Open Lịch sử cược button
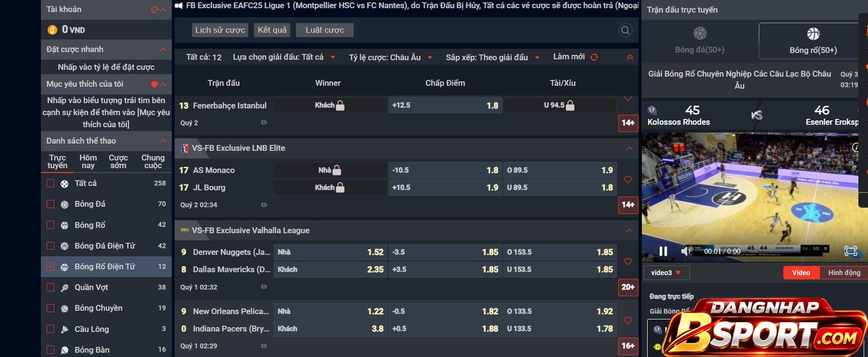868x357 pixels. (x=220, y=30)
